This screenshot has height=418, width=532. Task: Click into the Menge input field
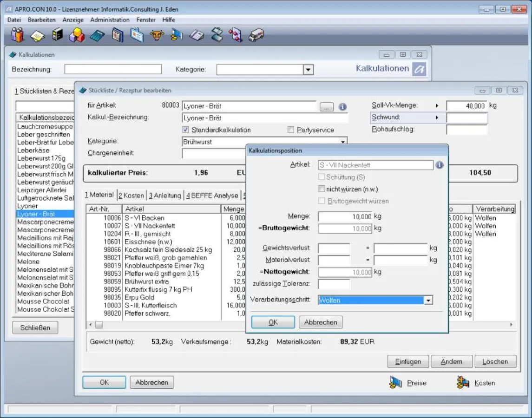346,216
